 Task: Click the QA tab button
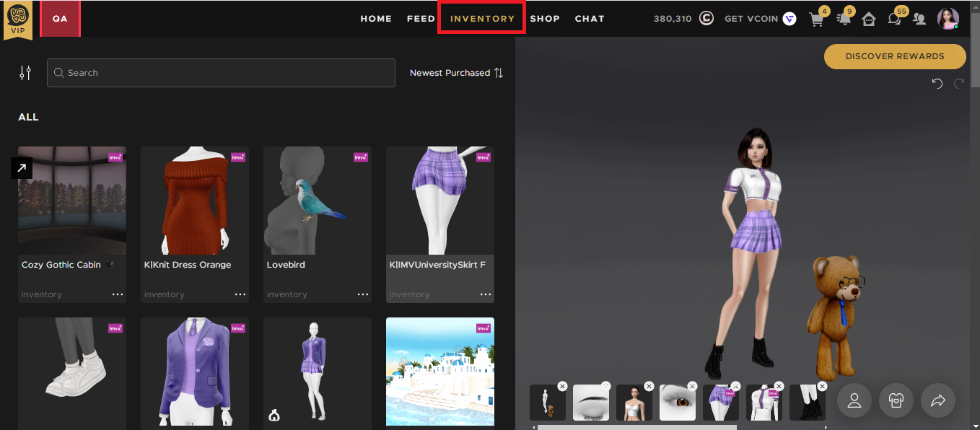(60, 19)
